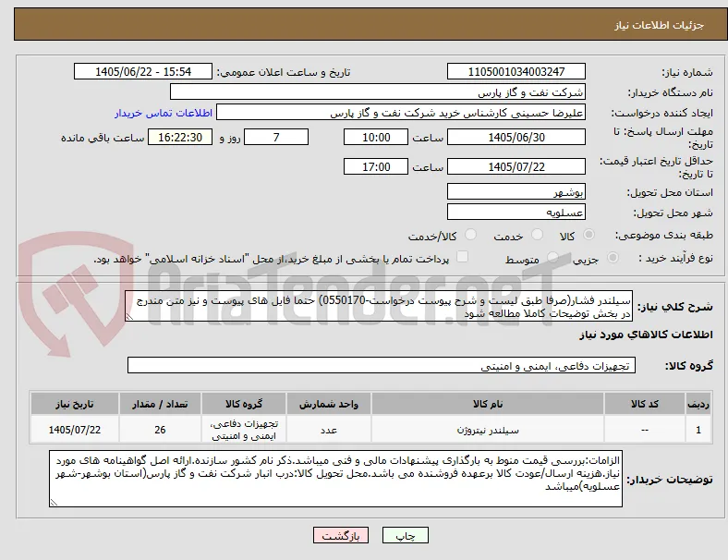Select the جزیی purchase type radio
This screenshot has height=560, width=728.
coord(613,257)
